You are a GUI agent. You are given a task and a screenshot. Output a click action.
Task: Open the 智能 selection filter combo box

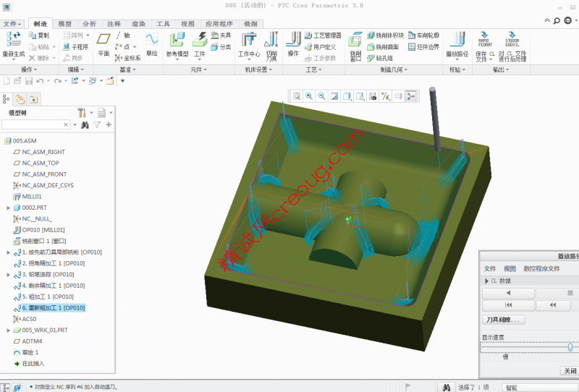point(540,387)
